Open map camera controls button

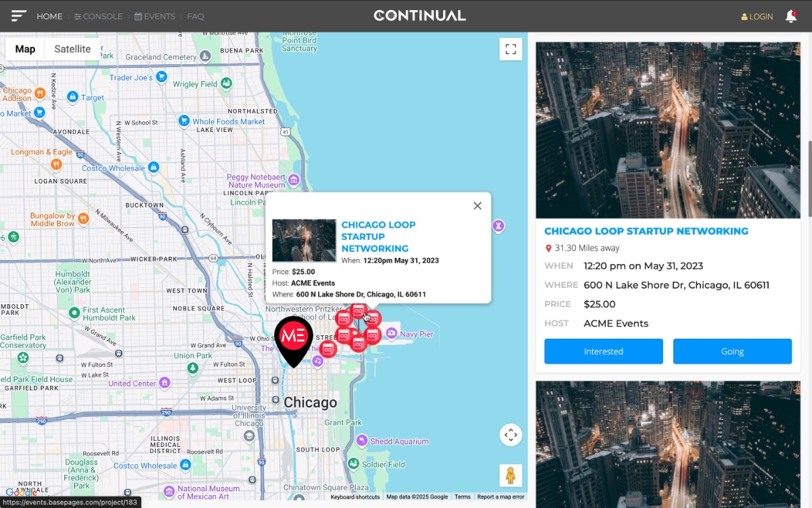511,435
